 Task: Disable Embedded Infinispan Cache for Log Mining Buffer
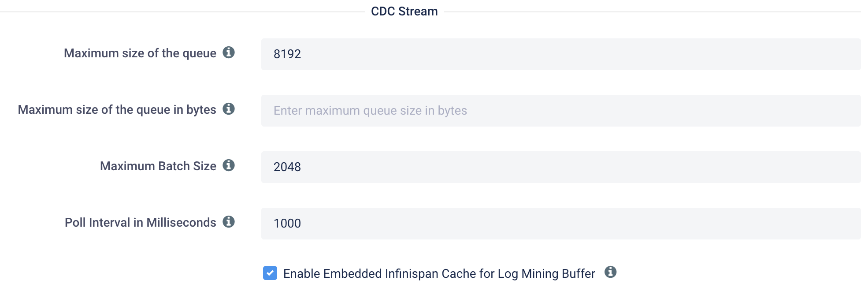point(270,273)
